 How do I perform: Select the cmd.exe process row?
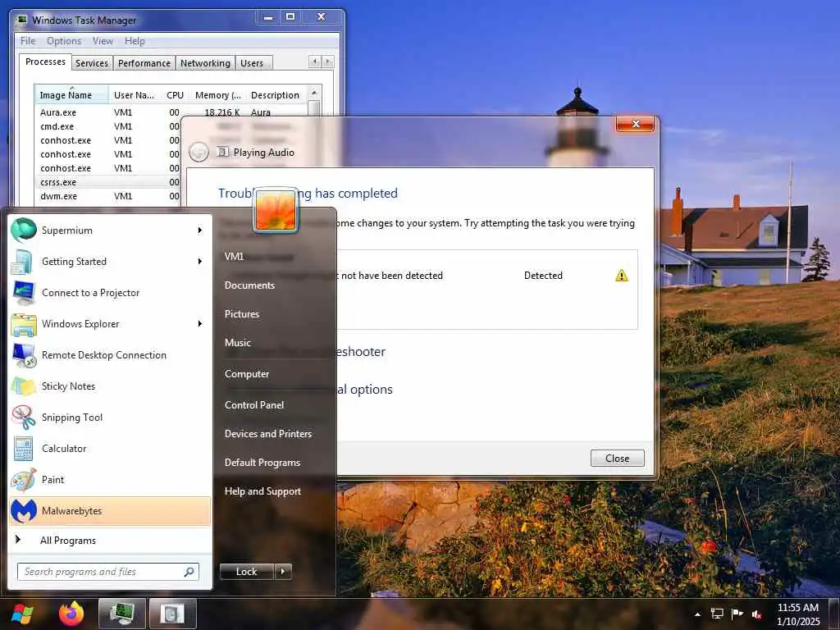(x=107, y=126)
